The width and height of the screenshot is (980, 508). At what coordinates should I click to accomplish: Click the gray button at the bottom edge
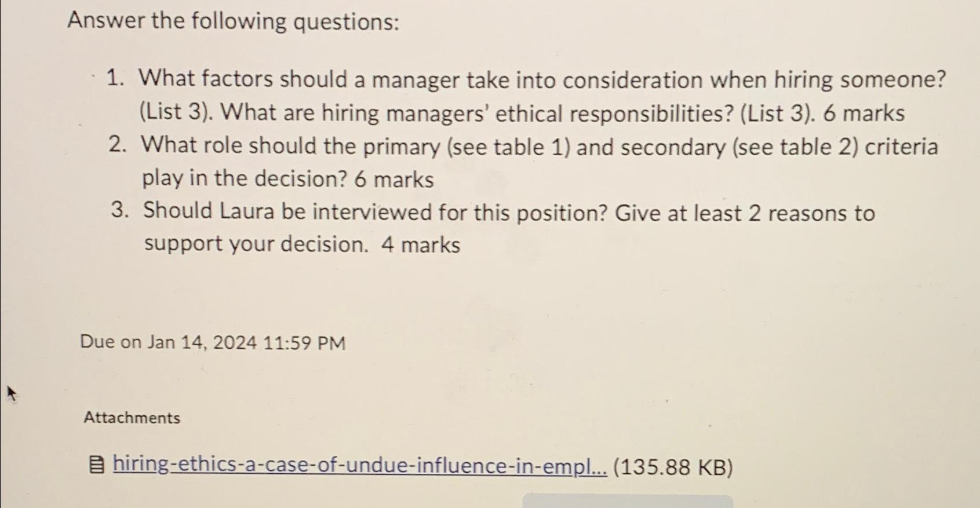628,501
